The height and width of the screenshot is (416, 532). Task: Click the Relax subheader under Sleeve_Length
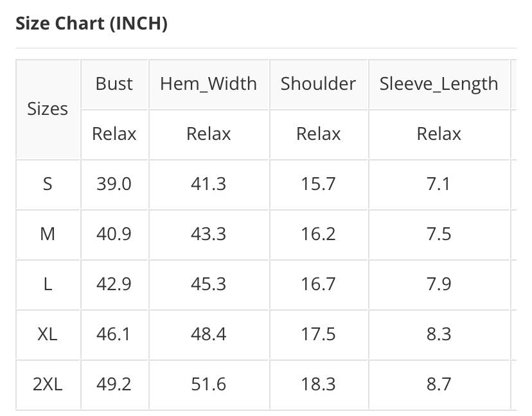point(439,134)
